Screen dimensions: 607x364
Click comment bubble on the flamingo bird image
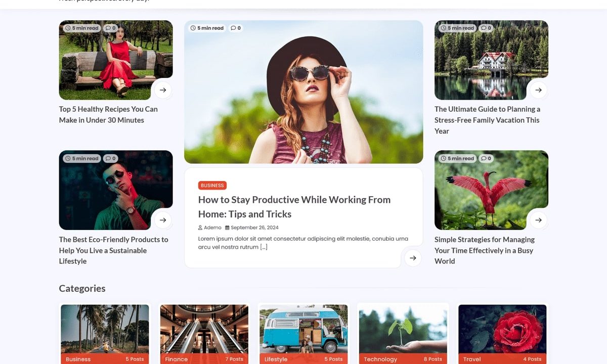(x=486, y=159)
